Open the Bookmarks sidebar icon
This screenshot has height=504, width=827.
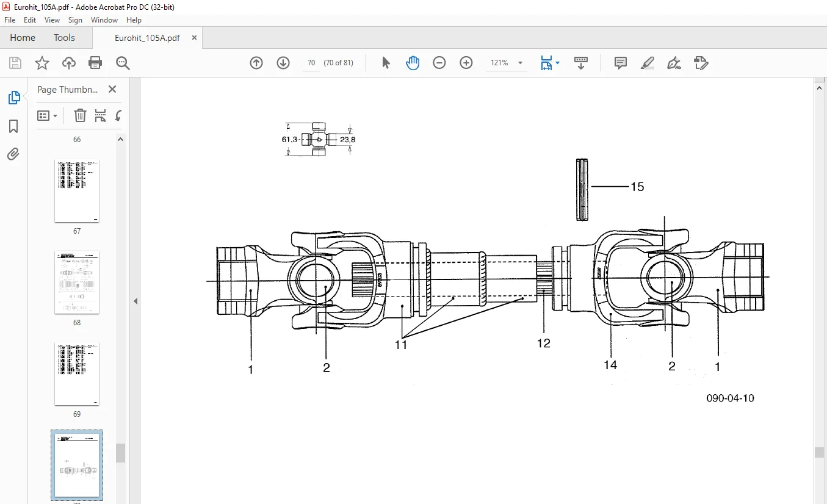pos(13,126)
